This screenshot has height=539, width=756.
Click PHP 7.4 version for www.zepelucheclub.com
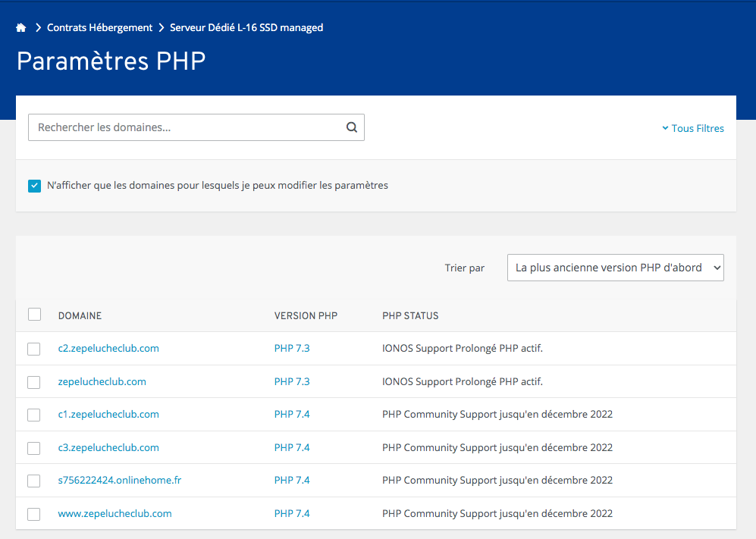292,513
